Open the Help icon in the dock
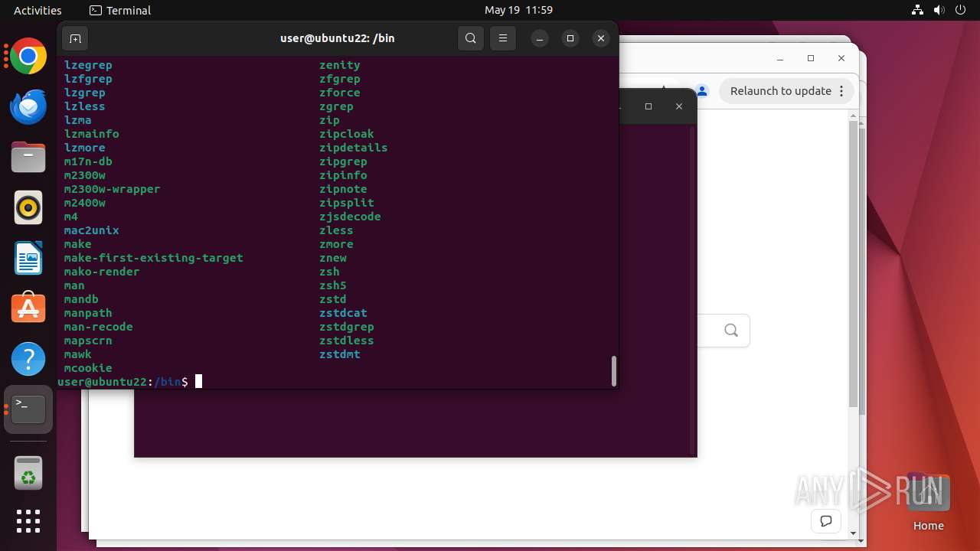This screenshot has height=551, width=980. pos(28,358)
